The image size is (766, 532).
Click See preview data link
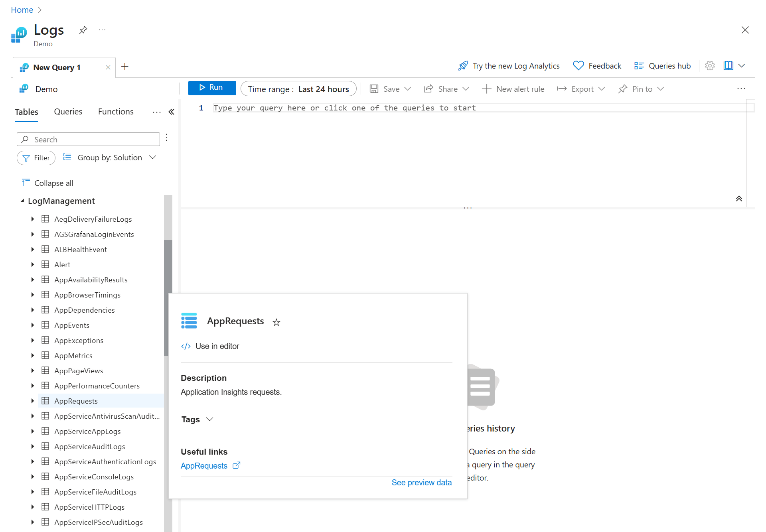[421, 483]
